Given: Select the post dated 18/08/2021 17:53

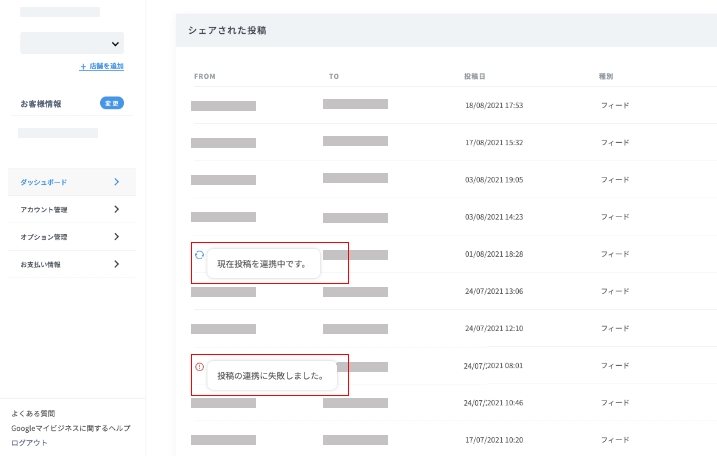Looking at the screenshot, I should pyautogui.click(x=494, y=105).
